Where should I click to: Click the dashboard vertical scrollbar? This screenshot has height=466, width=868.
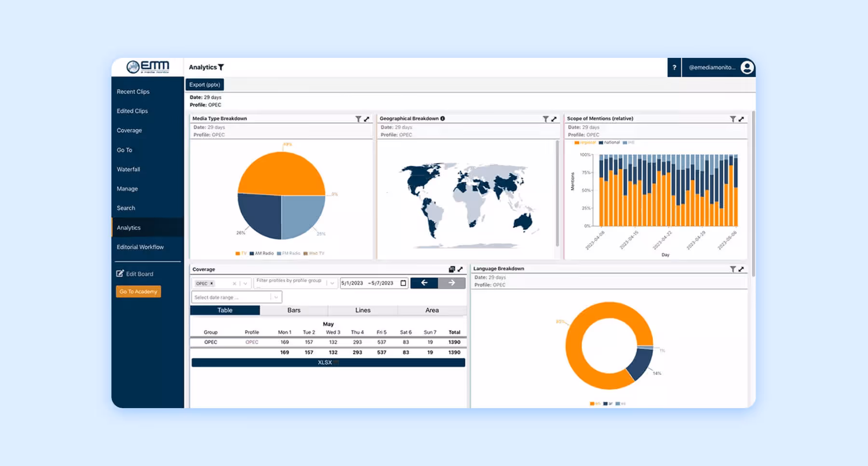coord(753,193)
